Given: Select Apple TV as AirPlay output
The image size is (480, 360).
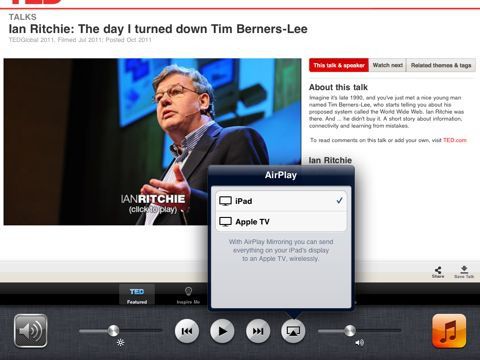Looking at the screenshot, I should click(281, 222).
